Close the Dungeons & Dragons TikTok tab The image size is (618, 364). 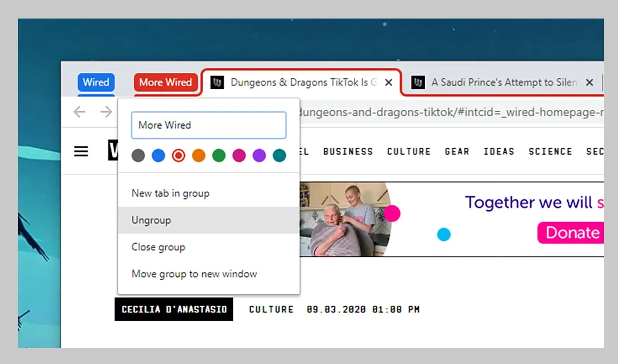(x=389, y=82)
